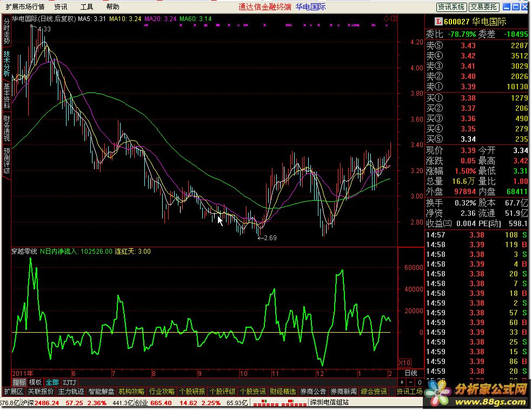Click the 委比 -78.79% value
Image resolution: width=532 pixels, height=410 pixels.
(462, 34)
